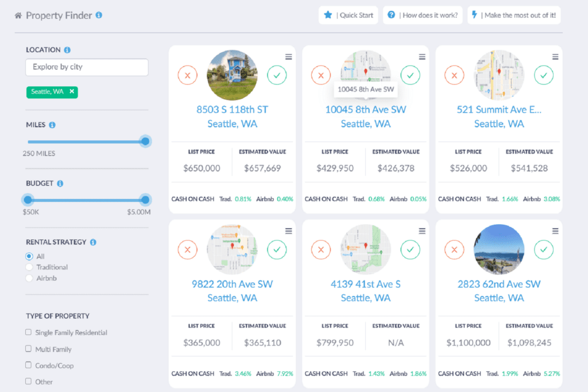Screen dimensions: 588x392
Task: Check the Single Family Residential box
Action: pyautogui.click(x=27, y=332)
